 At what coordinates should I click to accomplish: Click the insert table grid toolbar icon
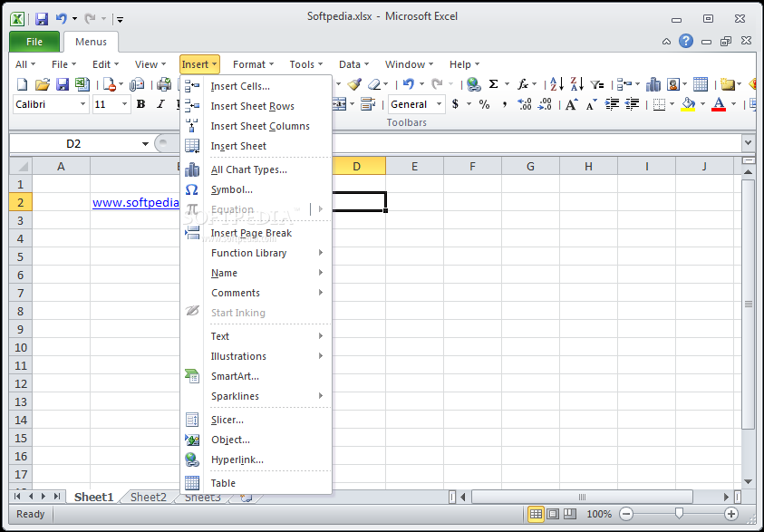point(701,84)
